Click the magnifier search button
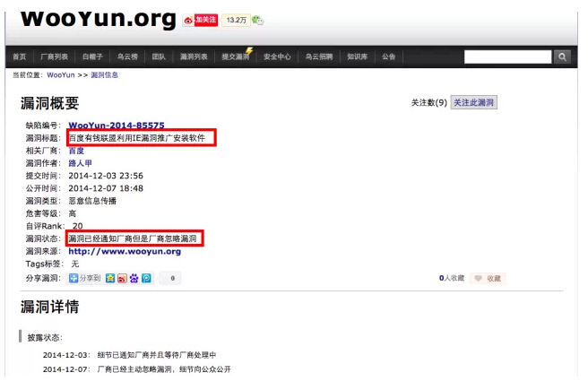 (562, 57)
